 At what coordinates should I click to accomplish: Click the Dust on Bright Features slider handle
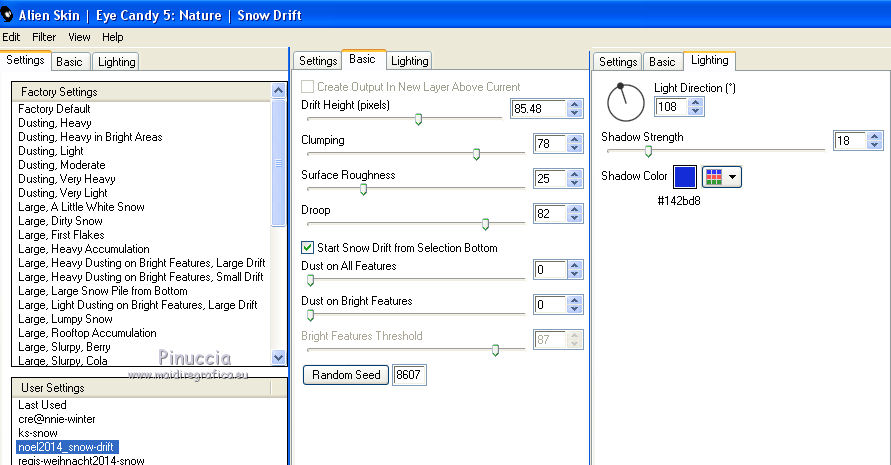pos(310,315)
